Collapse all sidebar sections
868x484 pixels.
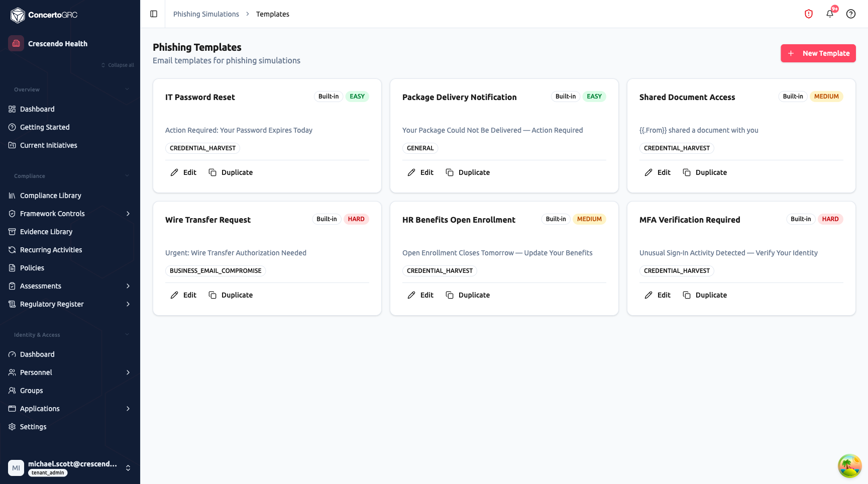click(x=118, y=65)
